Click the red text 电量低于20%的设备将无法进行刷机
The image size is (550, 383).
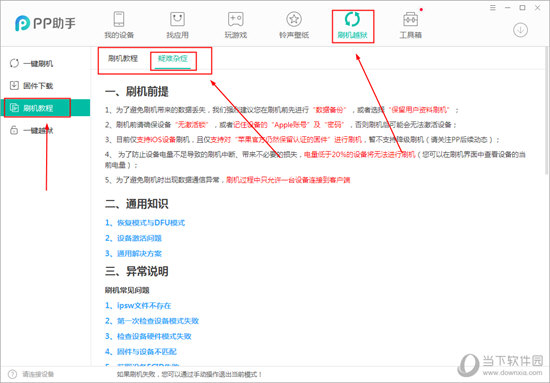pos(360,154)
